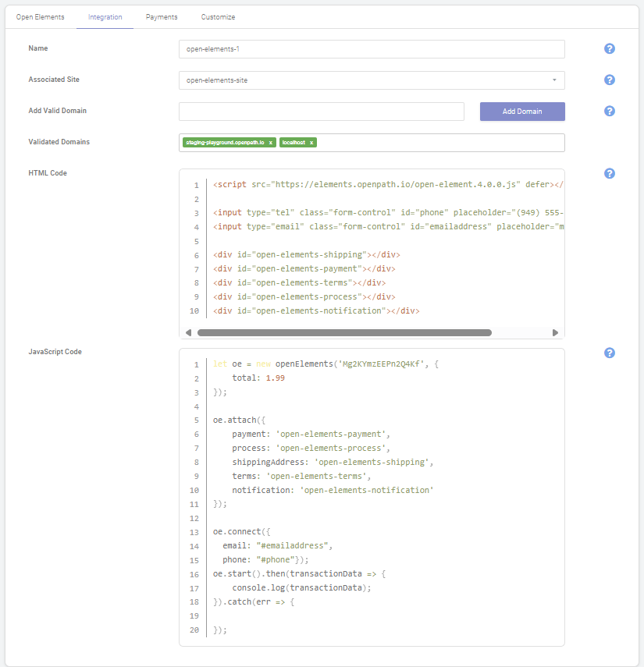Focus the Name input field

point(372,49)
